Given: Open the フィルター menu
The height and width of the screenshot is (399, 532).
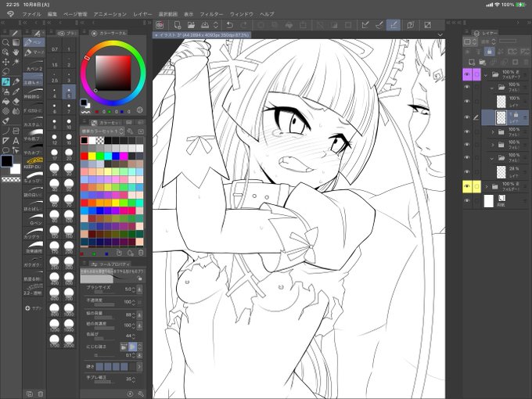Looking at the screenshot, I should tap(211, 14).
